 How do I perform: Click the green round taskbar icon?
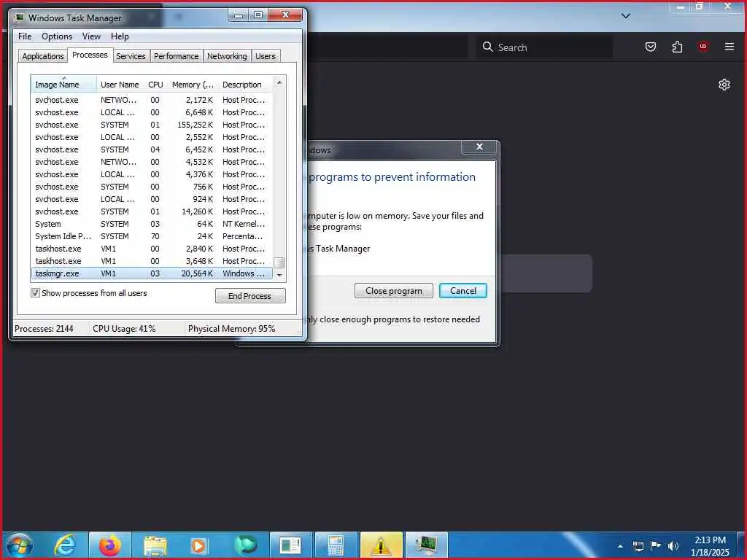pyautogui.click(x=246, y=545)
